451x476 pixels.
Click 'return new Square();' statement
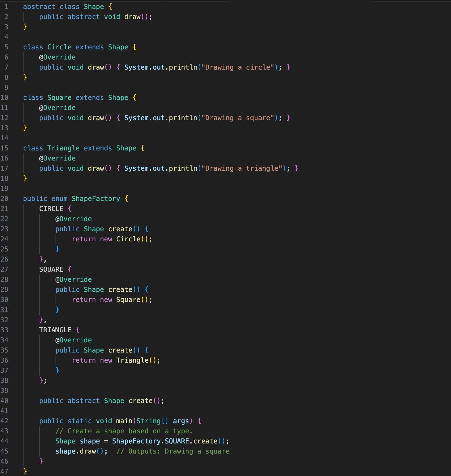[112, 300]
